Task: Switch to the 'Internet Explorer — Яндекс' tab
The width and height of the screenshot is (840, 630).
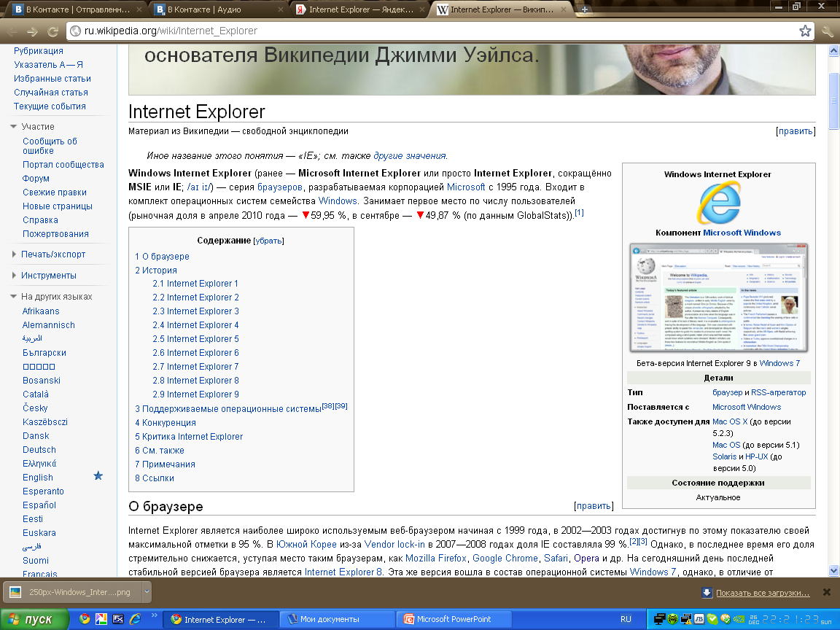Action: tap(360, 9)
